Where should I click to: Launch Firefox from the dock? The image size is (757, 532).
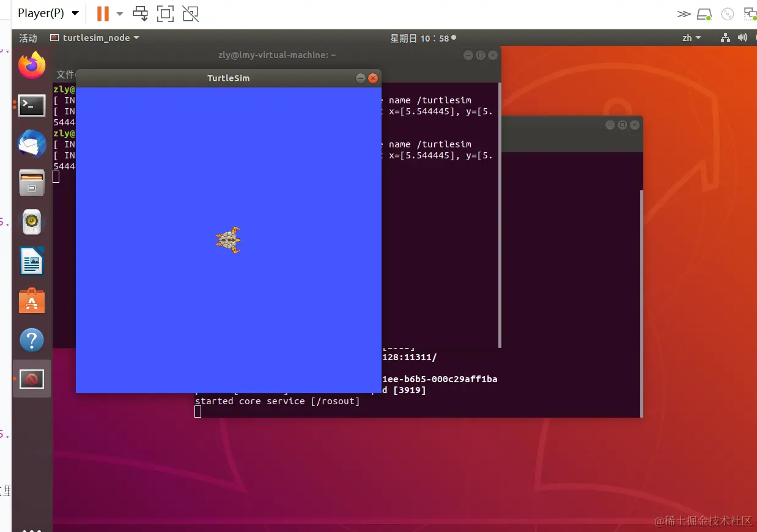point(32,65)
